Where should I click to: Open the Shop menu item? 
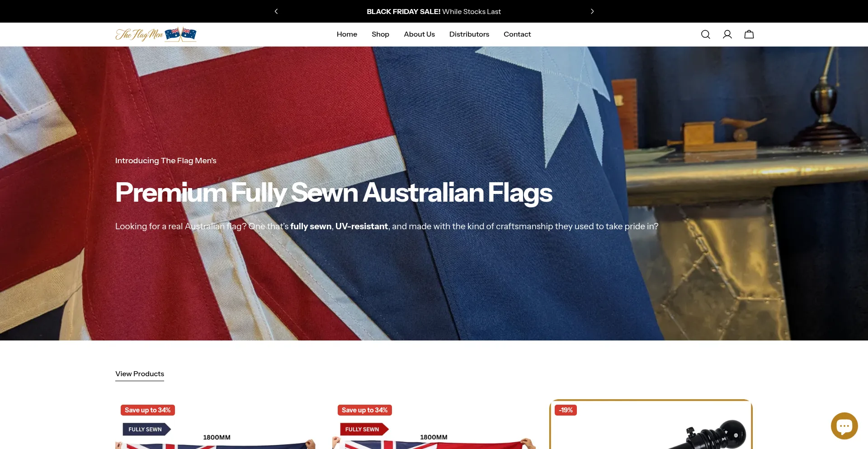380,34
